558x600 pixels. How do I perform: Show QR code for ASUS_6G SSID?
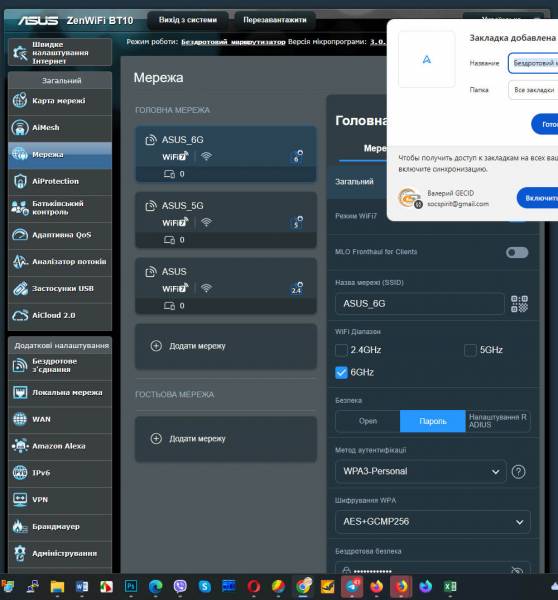point(519,304)
